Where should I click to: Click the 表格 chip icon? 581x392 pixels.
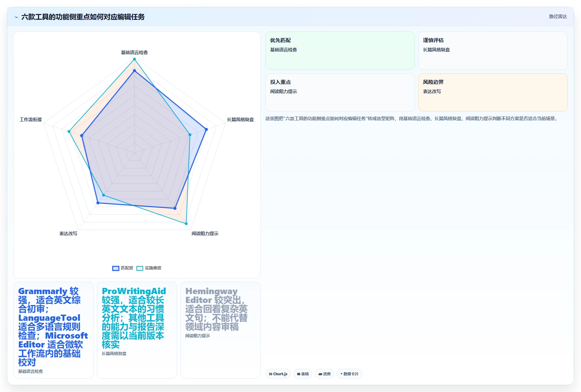pyautogui.click(x=299, y=374)
